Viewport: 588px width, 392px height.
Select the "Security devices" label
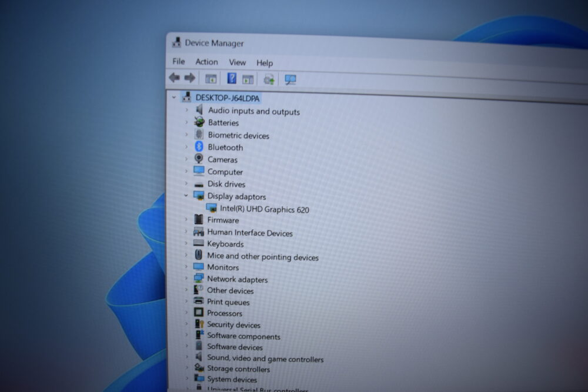click(233, 324)
